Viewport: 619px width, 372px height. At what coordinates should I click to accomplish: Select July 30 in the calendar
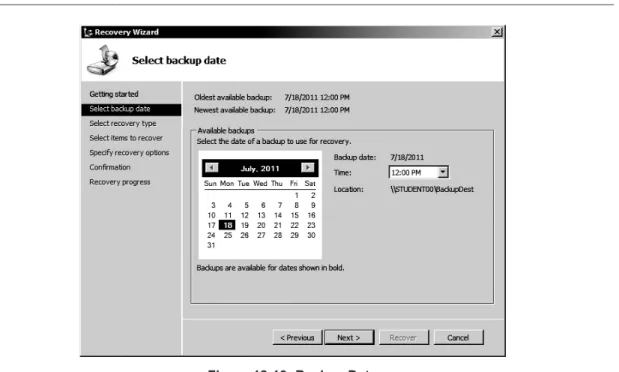(311, 235)
